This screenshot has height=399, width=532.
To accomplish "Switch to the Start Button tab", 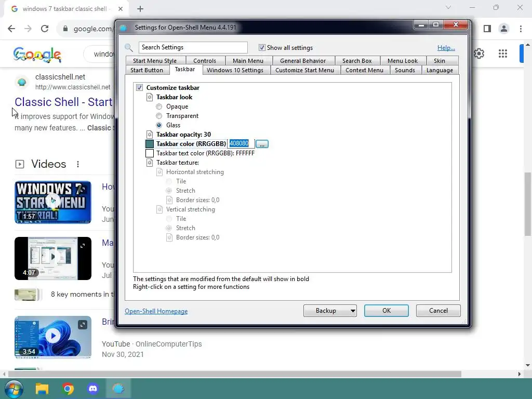I will [147, 70].
